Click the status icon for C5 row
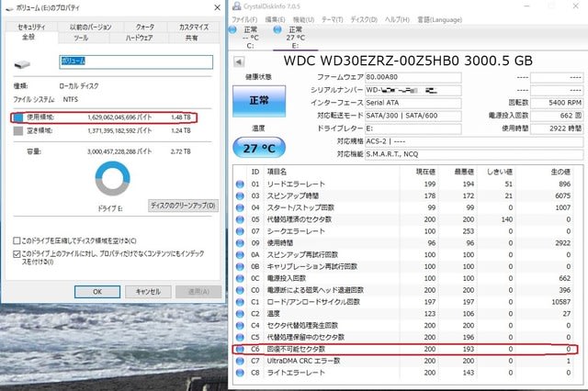 tap(240, 338)
